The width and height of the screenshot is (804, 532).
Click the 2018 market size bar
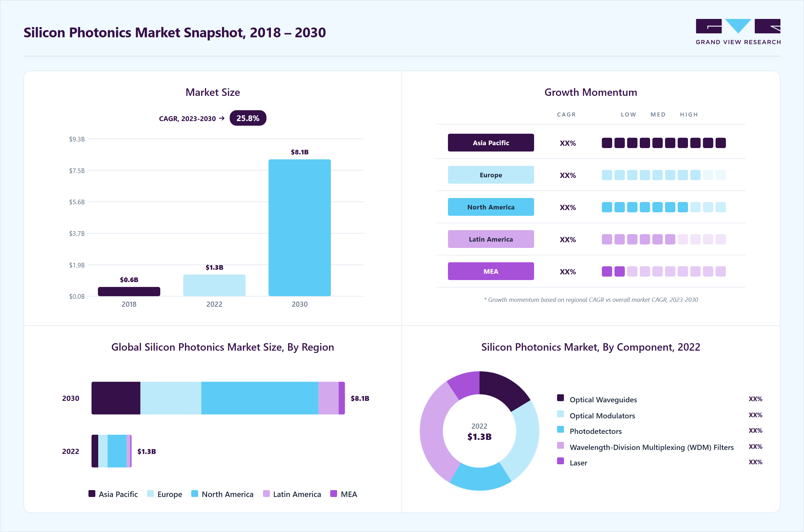tap(129, 292)
